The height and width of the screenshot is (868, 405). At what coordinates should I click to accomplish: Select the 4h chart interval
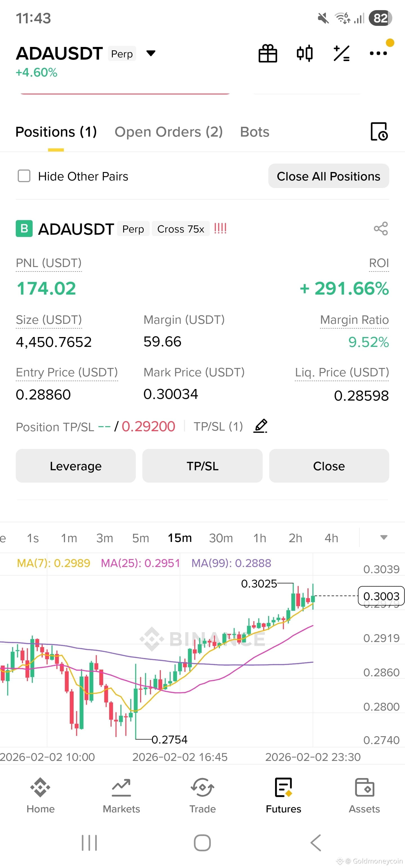(x=331, y=538)
